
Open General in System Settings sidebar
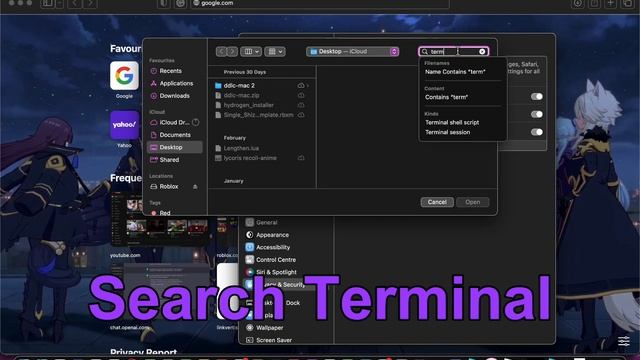tap(267, 222)
